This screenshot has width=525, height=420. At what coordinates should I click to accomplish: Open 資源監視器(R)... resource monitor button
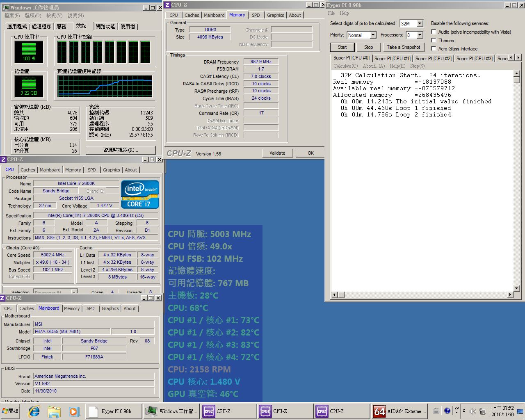point(121,150)
